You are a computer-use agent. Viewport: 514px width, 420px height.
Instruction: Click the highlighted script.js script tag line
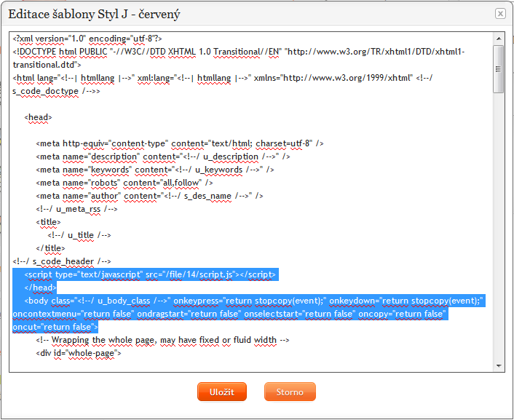[x=150, y=274]
